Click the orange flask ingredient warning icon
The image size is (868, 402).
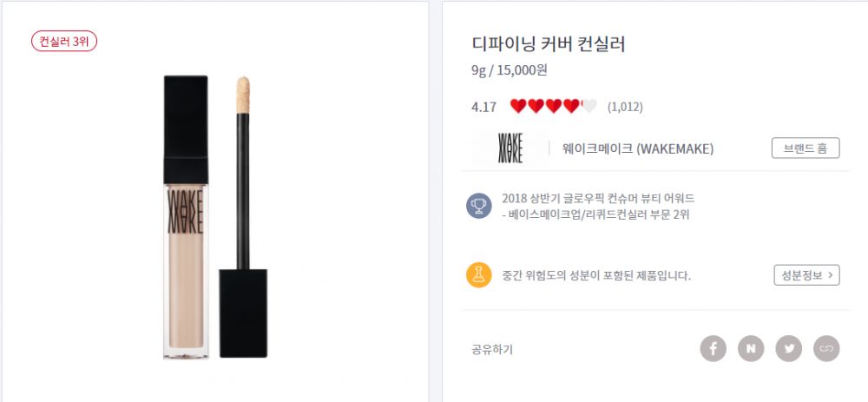(x=478, y=275)
